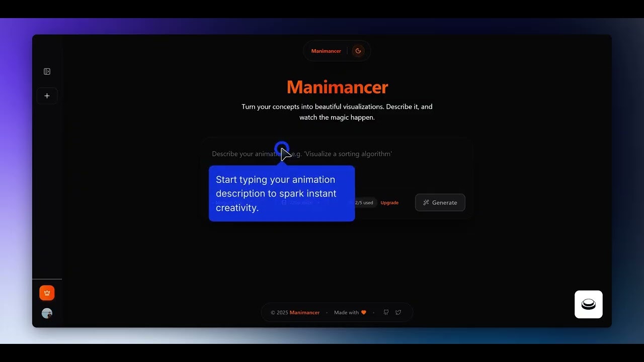Collapse the sidebar using the panel icon
This screenshot has height=362, width=644.
[47, 71]
